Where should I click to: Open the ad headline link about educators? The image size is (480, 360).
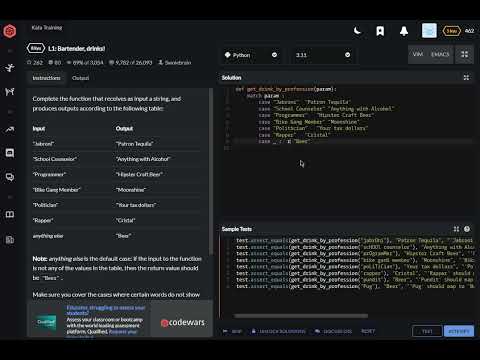coord(105,310)
